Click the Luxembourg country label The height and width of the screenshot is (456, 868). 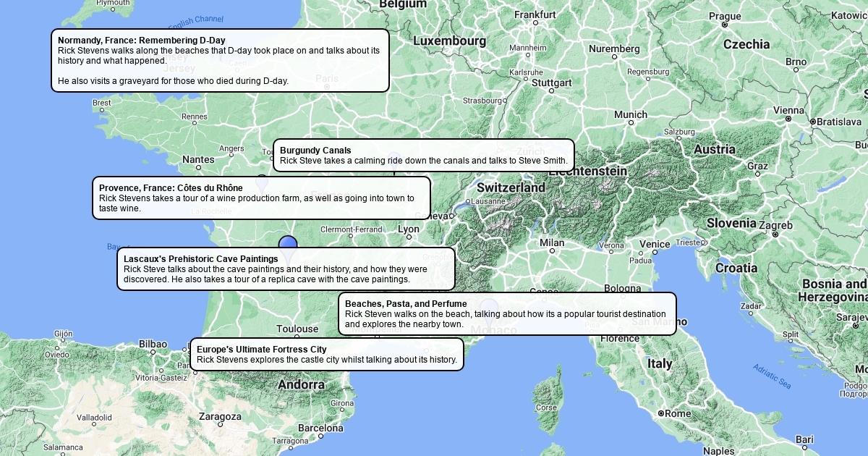click(449, 41)
